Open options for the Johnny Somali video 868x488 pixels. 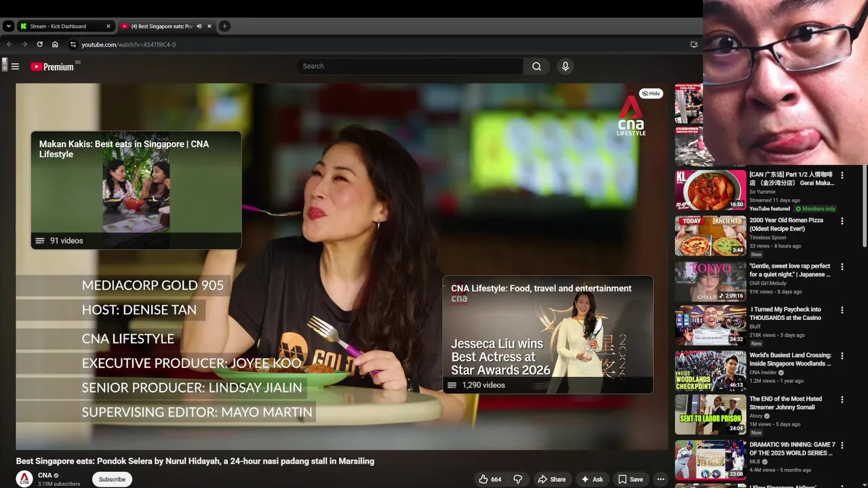pos(842,400)
